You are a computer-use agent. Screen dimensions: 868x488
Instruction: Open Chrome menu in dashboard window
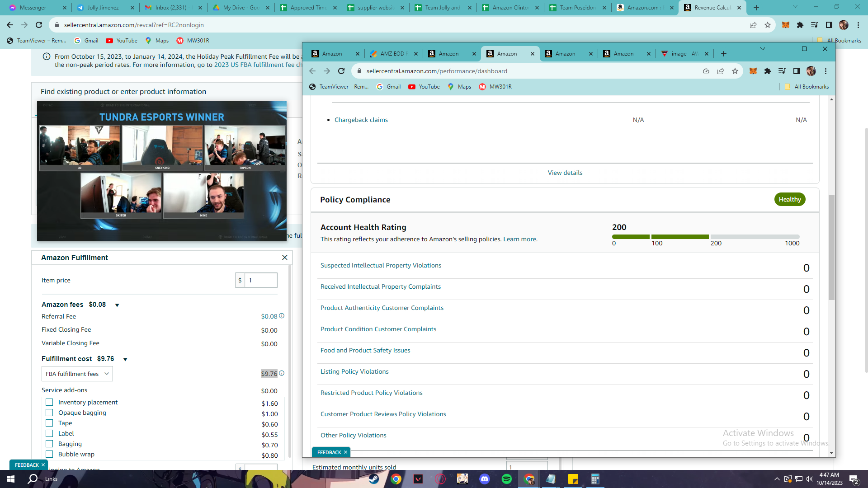(826, 71)
